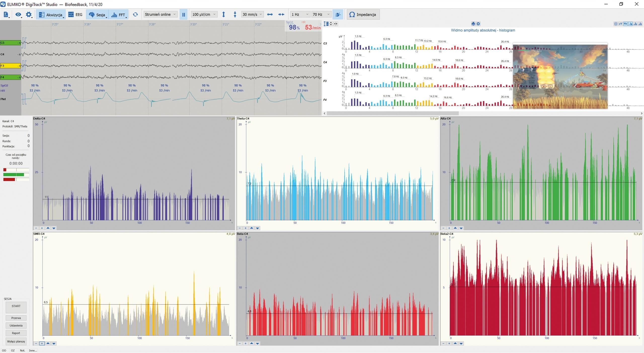Expand the 30 mm/s speed dropdown
Screen dimensions: 644x353
pyautogui.click(x=252, y=15)
